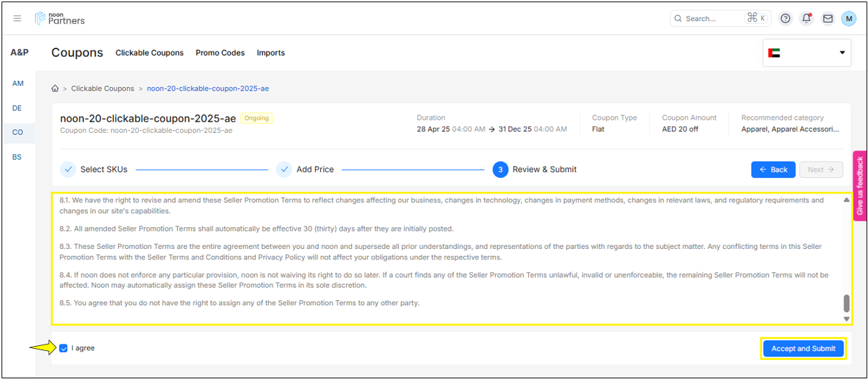Open the help question mark icon
The height and width of the screenshot is (379, 868).
pos(785,18)
